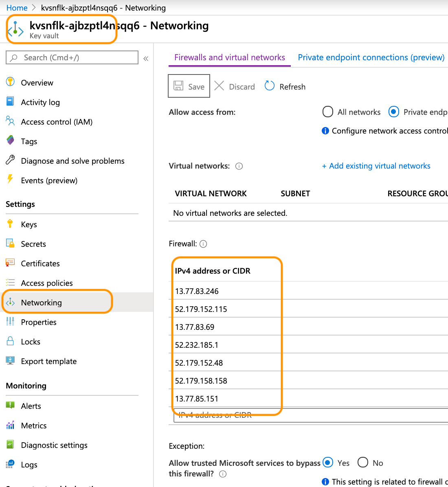Click the VIRTUAL NETWORK column header
This screenshot has width=448, height=487.
click(x=211, y=193)
